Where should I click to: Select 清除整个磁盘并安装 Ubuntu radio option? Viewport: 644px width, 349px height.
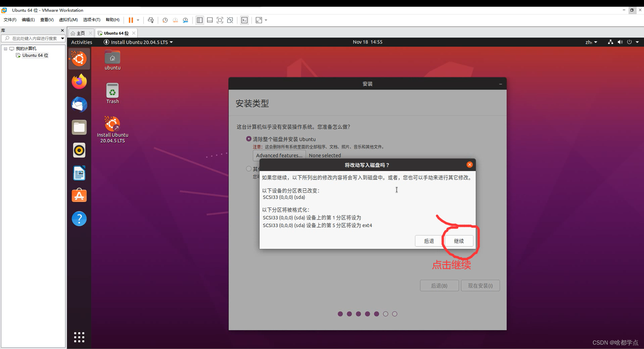(x=249, y=139)
